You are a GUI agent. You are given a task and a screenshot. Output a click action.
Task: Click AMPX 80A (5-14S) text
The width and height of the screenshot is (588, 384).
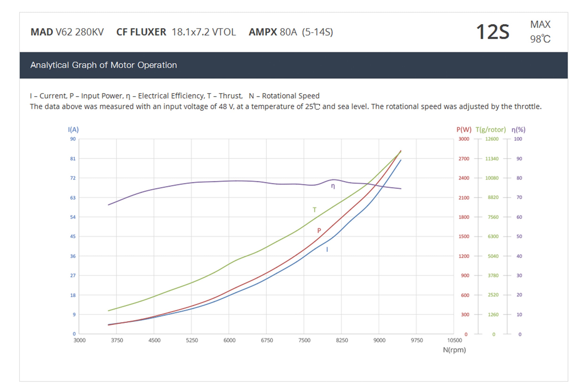[290, 32]
